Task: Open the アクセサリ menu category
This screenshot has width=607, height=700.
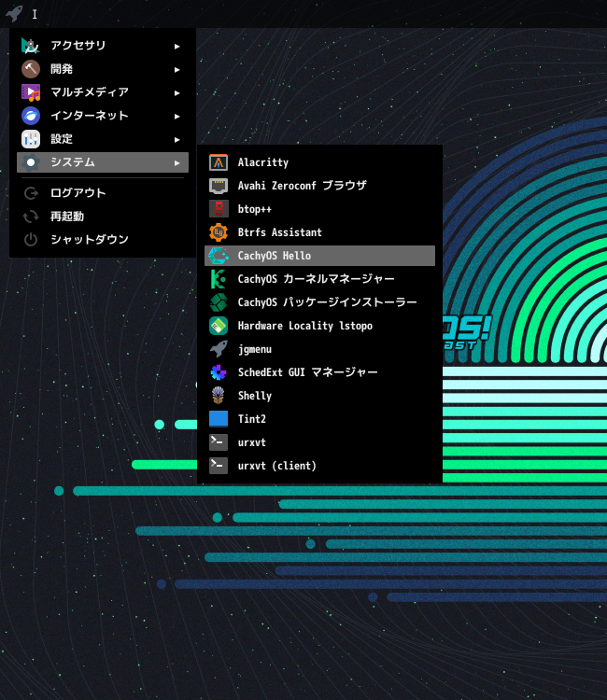Action: coord(103,46)
